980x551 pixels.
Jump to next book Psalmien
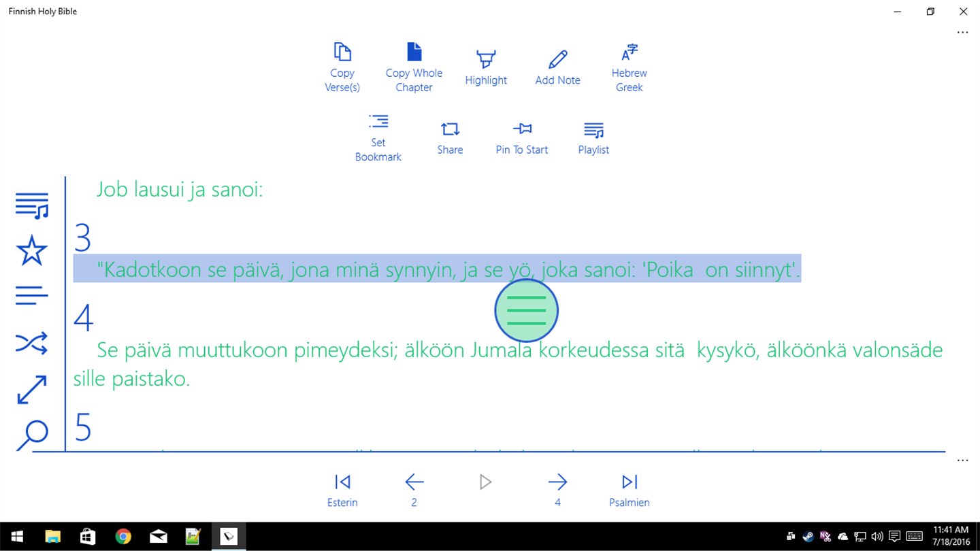pyautogui.click(x=630, y=490)
